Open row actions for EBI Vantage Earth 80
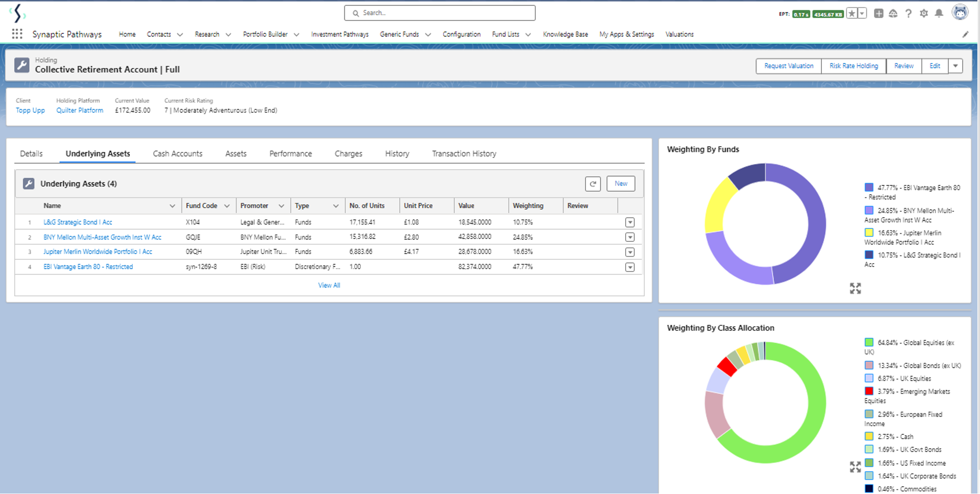This screenshot has width=980, height=494. coord(630,267)
